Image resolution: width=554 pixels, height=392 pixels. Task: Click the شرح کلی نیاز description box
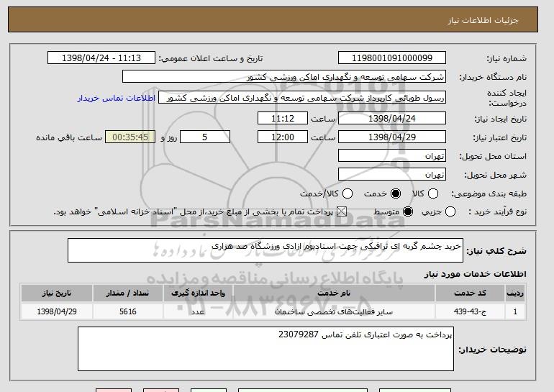click(x=265, y=250)
